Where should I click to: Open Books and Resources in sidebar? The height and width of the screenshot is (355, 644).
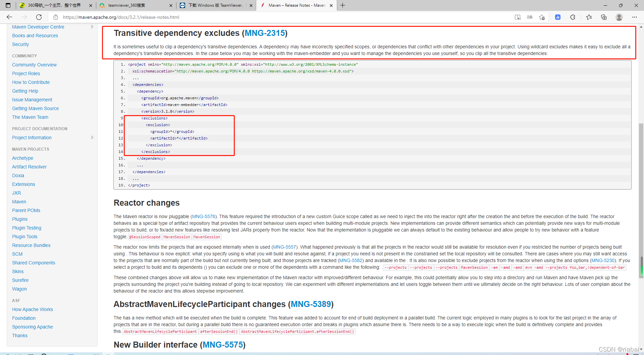click(x=35, y=36)
